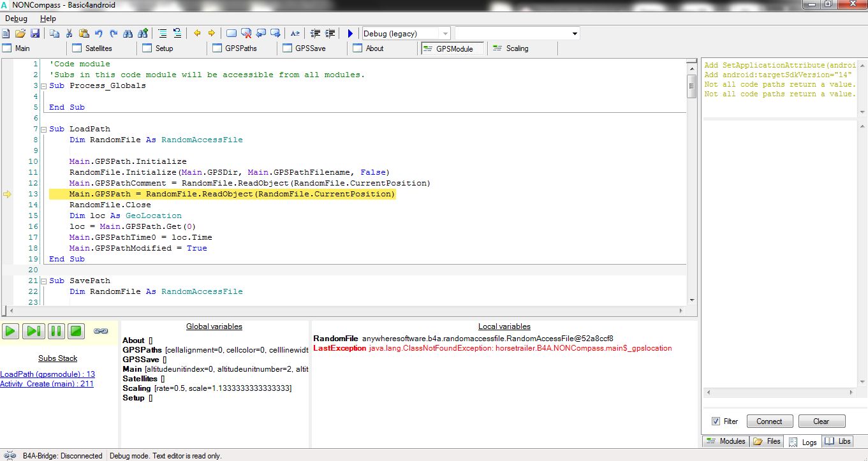Image resolution: width=868 pixels, height=461 pixels.
Task: Navigate back with the yellow left arrow
Action: (196, 33)
